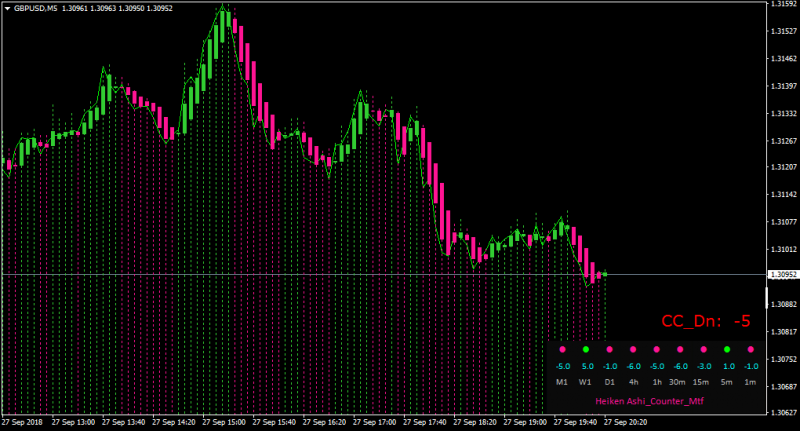Viewport: 800px width, 431px height.
Task: Click the 27 Sep 19:40 time label
Action: (576, 422)
